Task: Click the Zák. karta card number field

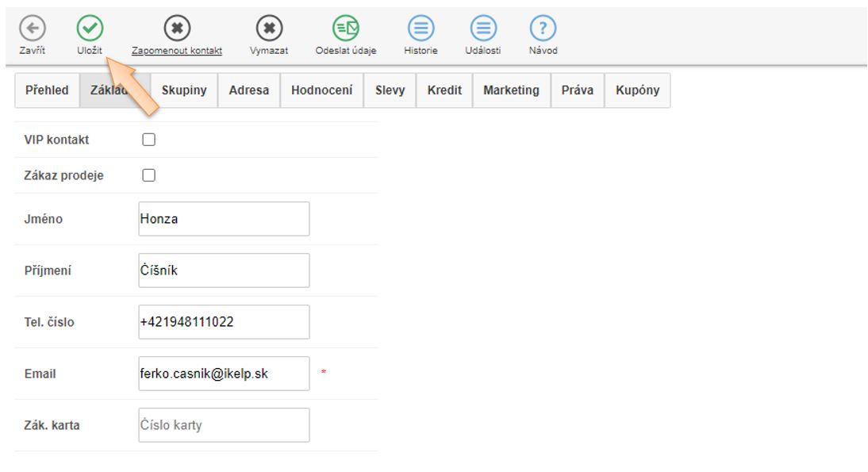Action: pos(224,425)
